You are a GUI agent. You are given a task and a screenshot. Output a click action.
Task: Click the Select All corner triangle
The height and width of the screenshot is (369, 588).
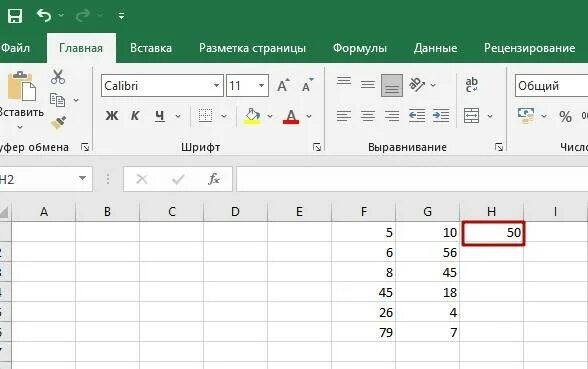click(4, 213)
